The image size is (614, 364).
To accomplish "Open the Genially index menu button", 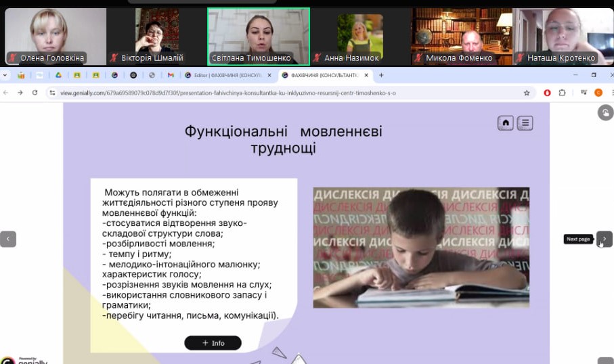I will [x=525, y=123].
